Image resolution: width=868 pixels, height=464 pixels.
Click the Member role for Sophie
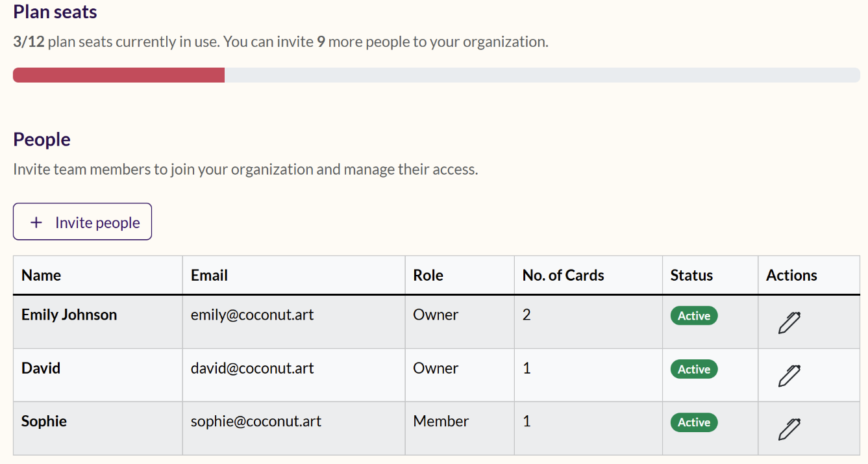pyautogui.click(x=441, y=422)
